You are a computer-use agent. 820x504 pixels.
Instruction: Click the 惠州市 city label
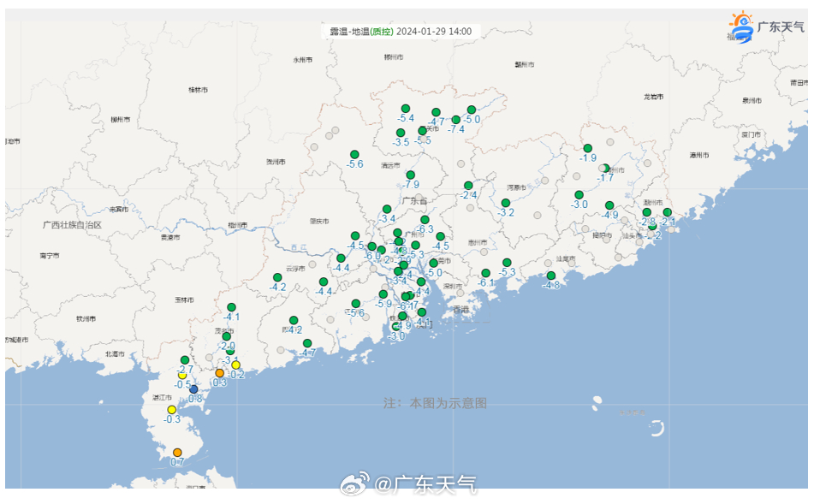478,243
